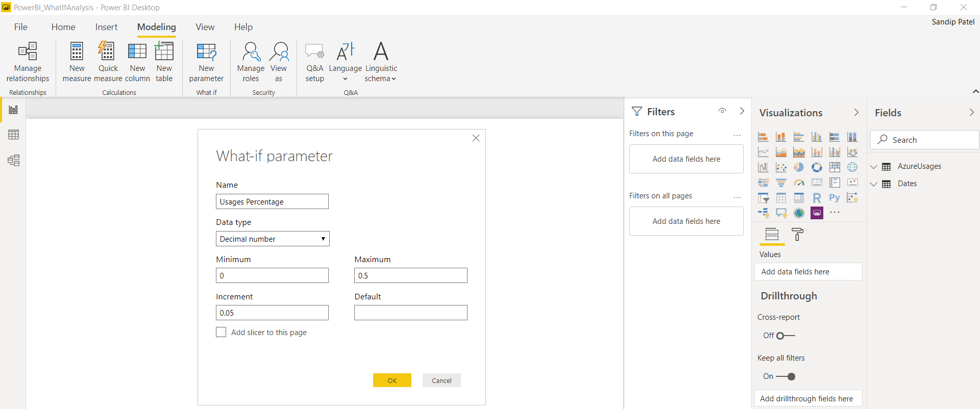Create a New measure
The width and height of the screenshot is (980, 409).
pyautogui.click(x=77, y=62)
